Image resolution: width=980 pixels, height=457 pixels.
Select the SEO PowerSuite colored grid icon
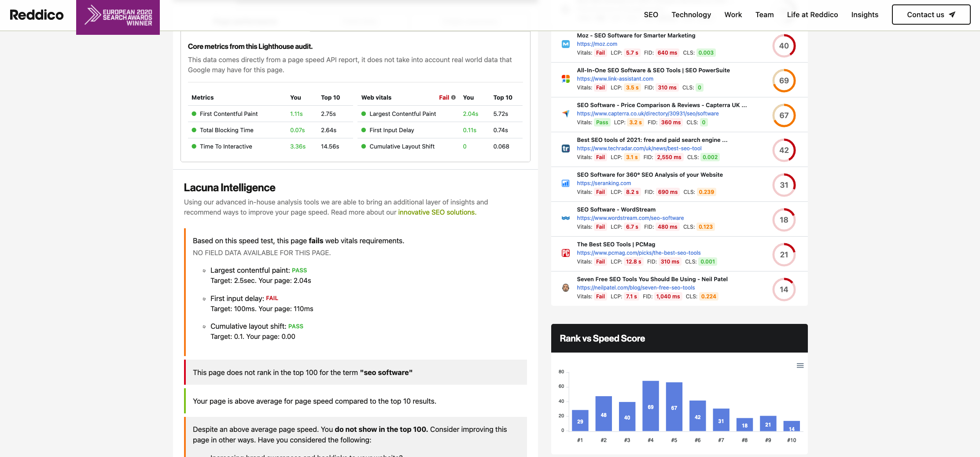click(566, 79)
